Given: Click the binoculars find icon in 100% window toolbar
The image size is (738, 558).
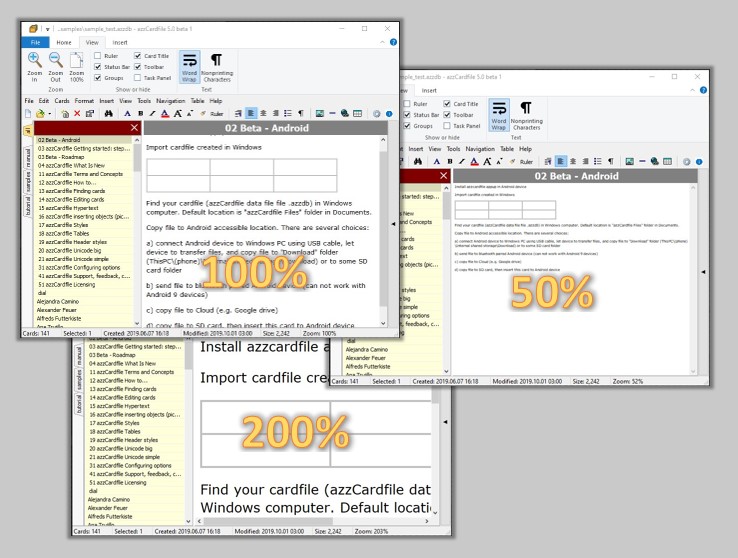Looking at the screenshot, I should (109, 113).
